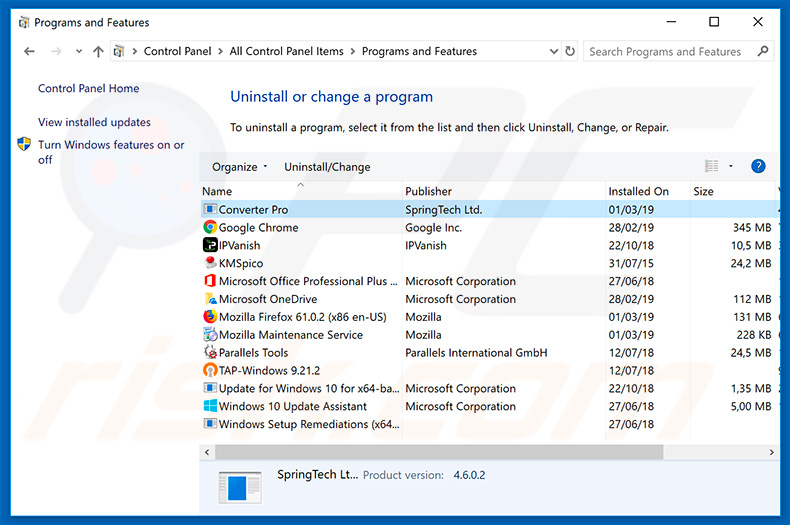
Task: Click the TAP-Windows 9.21.2 icon
Action: click(x=210, y=370)
